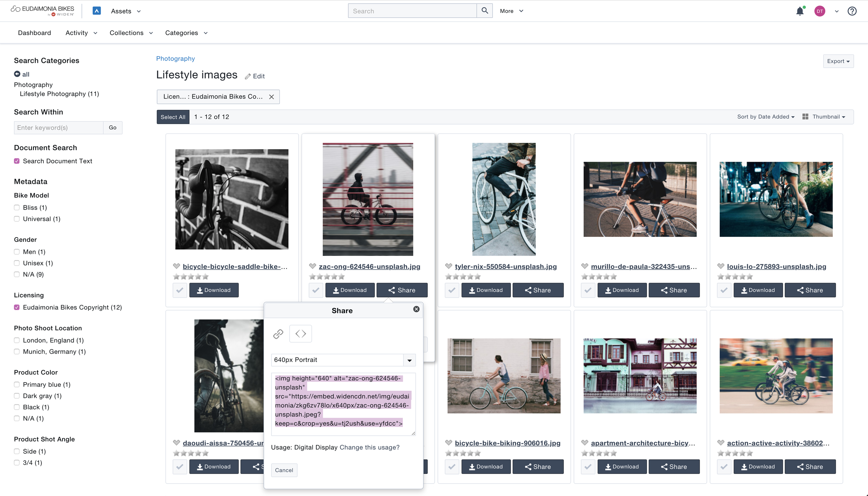The width and height of the screenshot is (868, 496).
Task: Open the DT user avatar
Action: coord(820,11)
